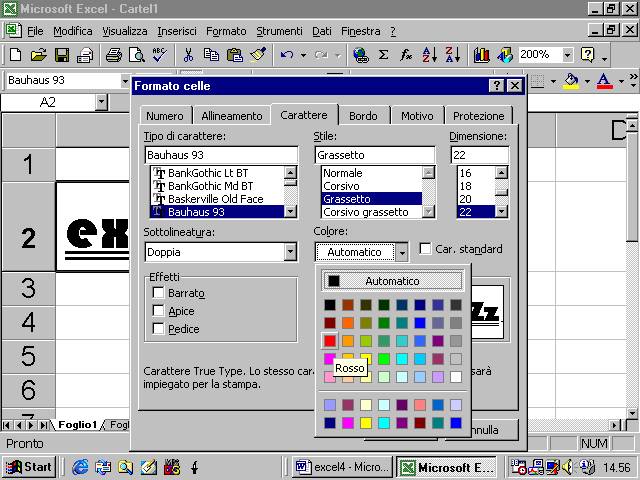Run the ABC spell check icon

point(159,54)
